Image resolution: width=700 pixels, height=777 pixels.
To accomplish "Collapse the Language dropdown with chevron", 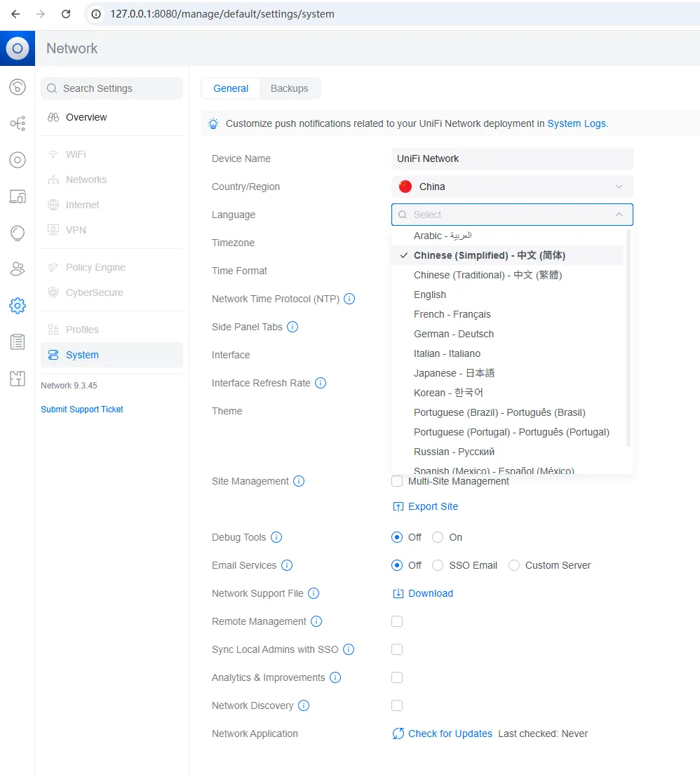I will coord(619,215).
